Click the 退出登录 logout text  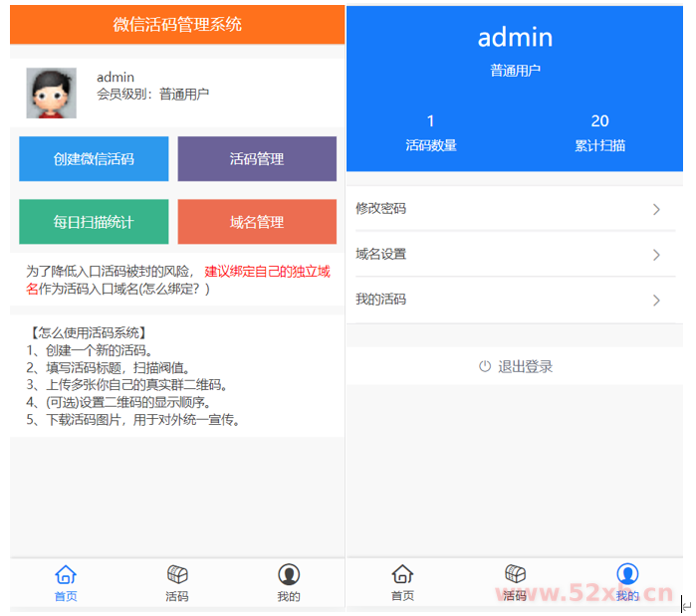pos(525,366)
